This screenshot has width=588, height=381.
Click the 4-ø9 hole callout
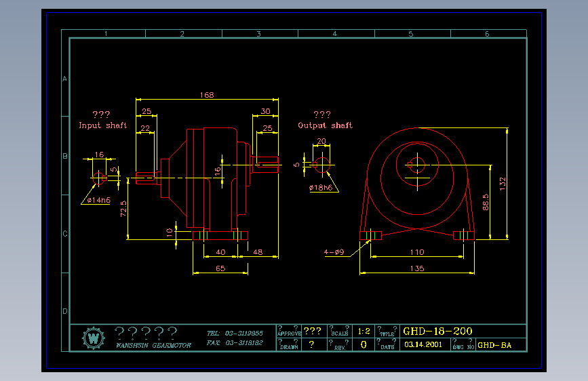pos(334,252)
